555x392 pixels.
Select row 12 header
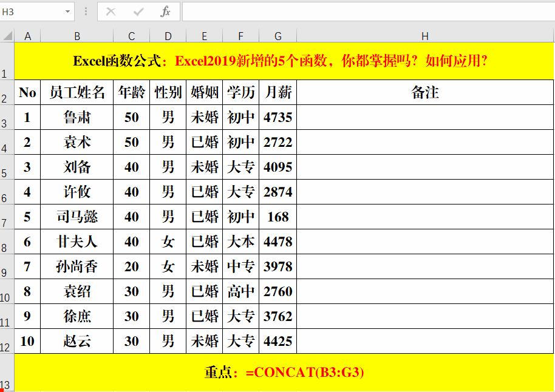7,341
